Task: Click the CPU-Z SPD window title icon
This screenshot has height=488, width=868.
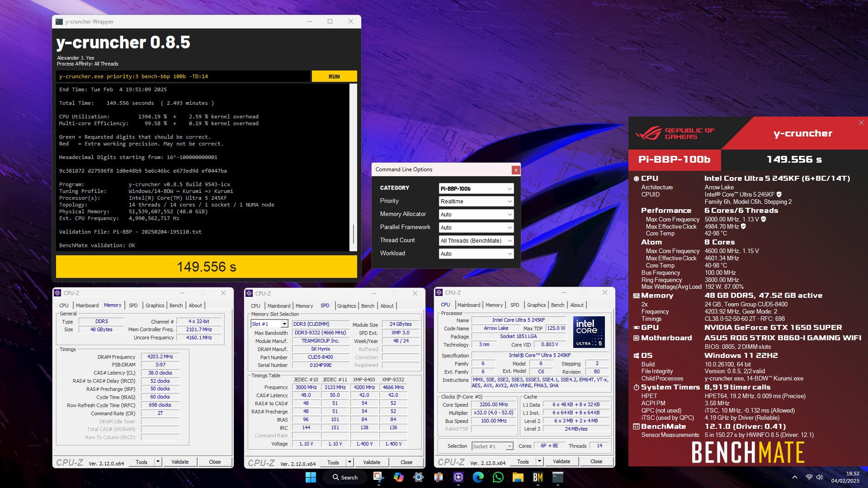Action: [249, 293]
